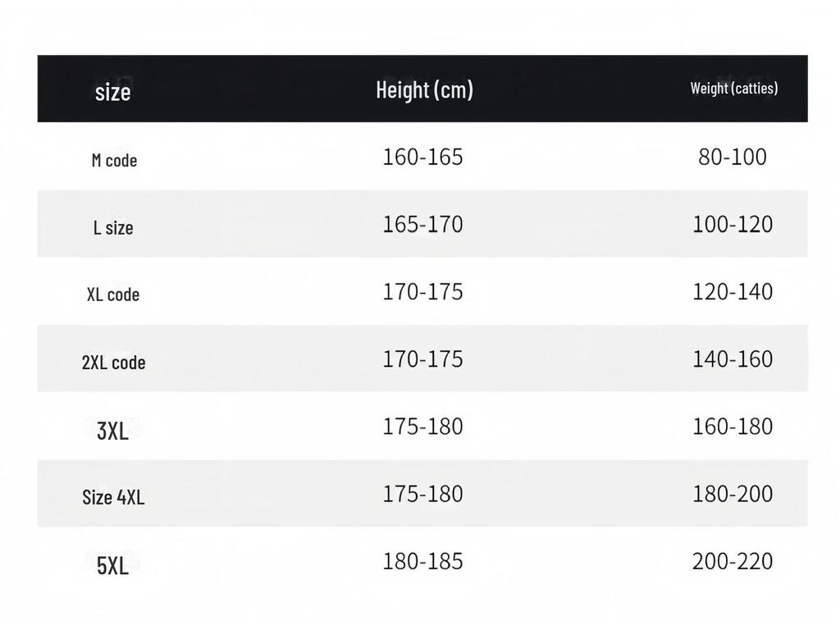
Task: Click the "Height (cm)" column header
Action: (x=424, y=89)
